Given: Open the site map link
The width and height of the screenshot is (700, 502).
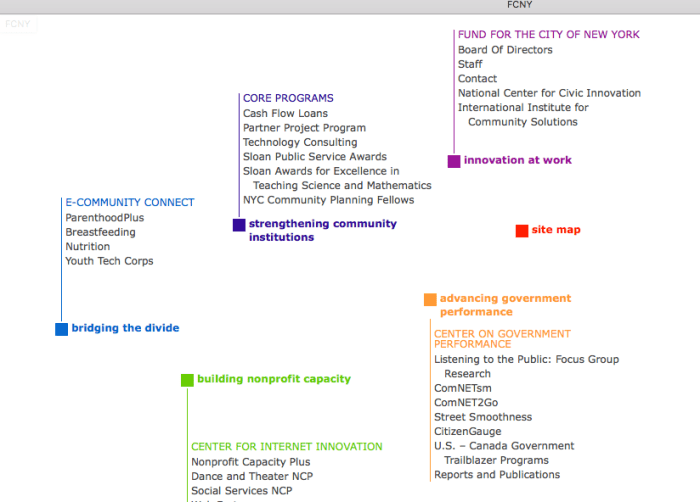Looking at the screenshot, I should (x=556, y=230).
